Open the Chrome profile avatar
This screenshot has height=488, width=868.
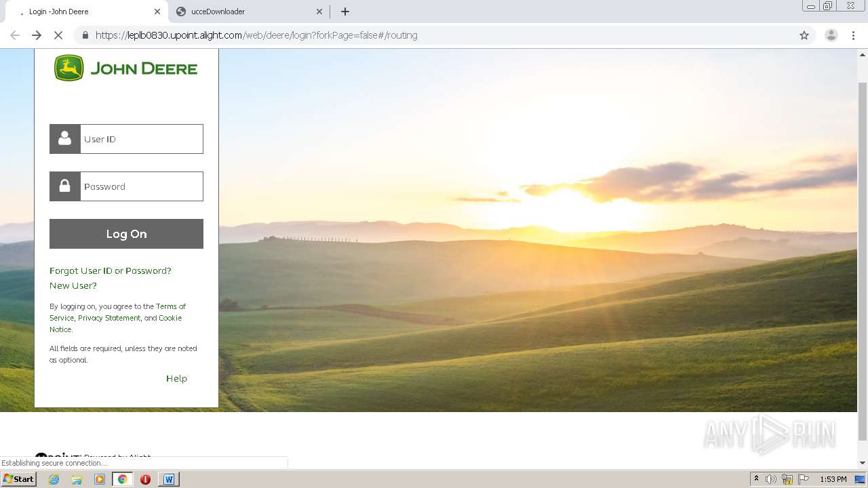(x=831, y=35)
